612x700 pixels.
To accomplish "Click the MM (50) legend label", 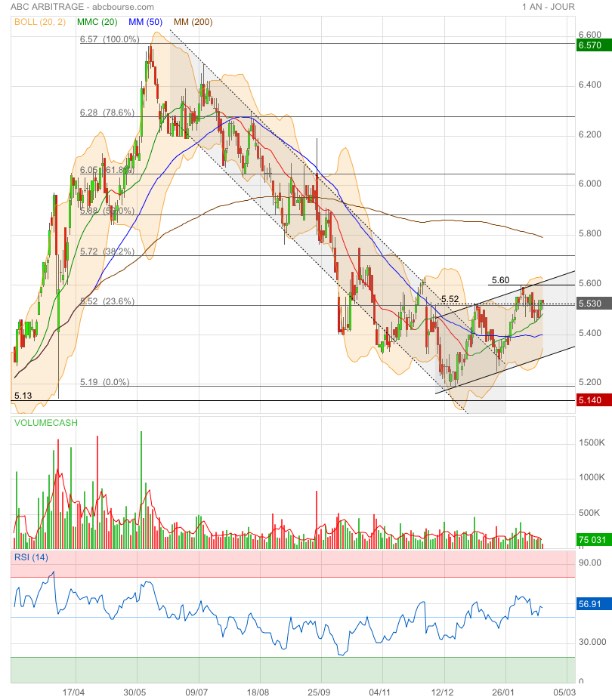I will (x=145, y=22).
